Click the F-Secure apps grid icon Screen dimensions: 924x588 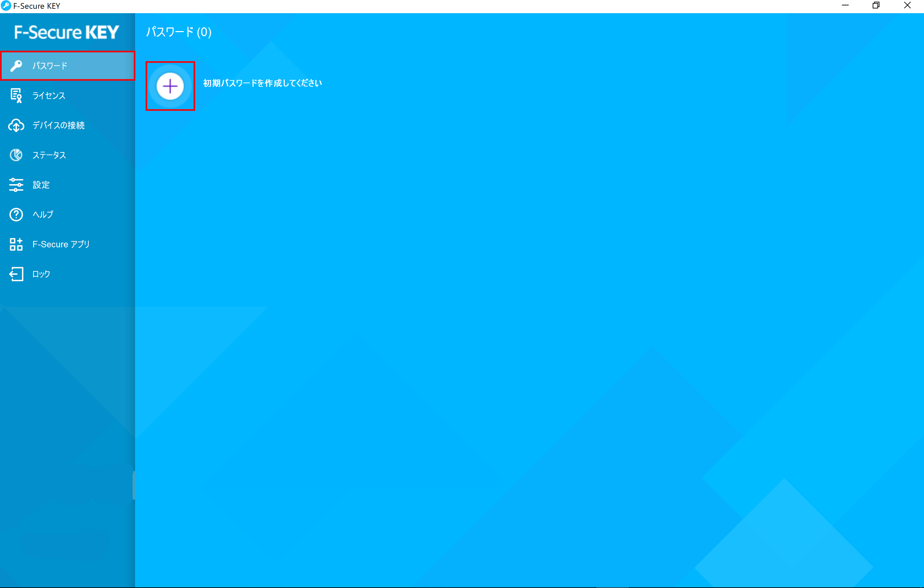point(16,244)
